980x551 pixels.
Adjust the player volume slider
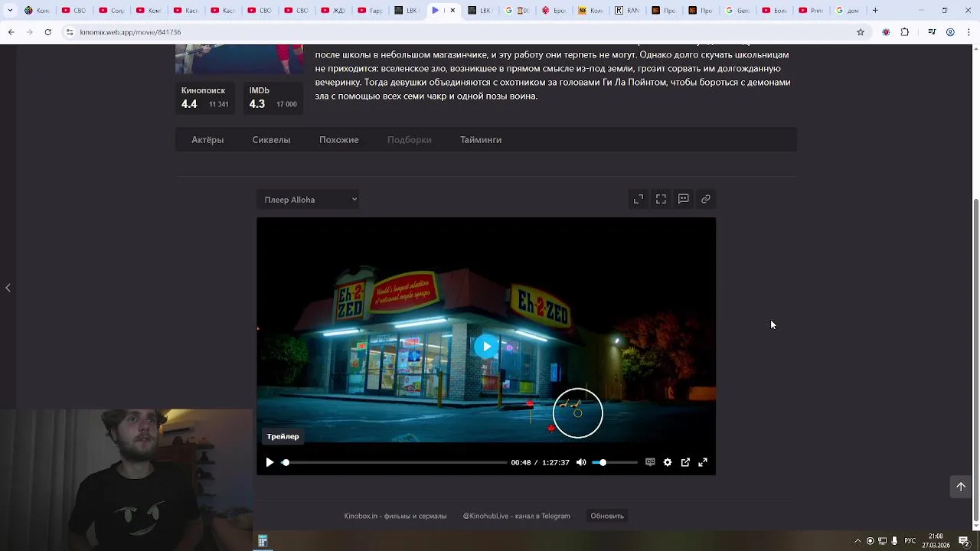pyautogui.click(x=614, y=462)
